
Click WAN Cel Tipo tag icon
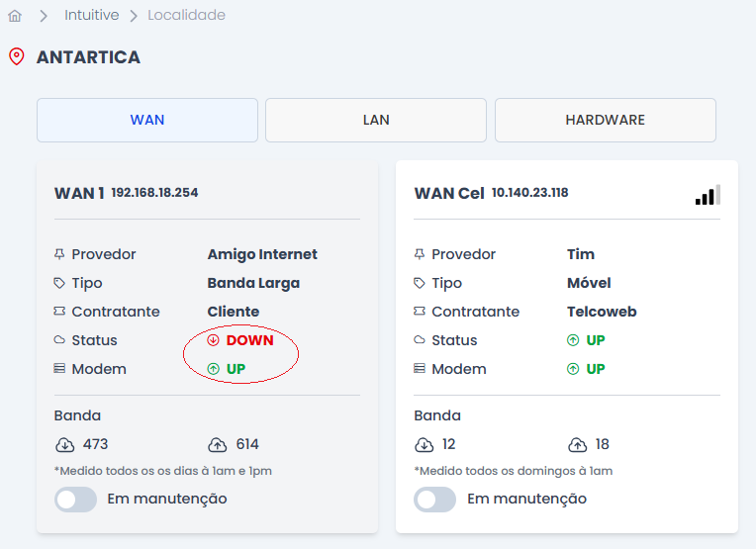pyautogui.click(x=420, y=283)
